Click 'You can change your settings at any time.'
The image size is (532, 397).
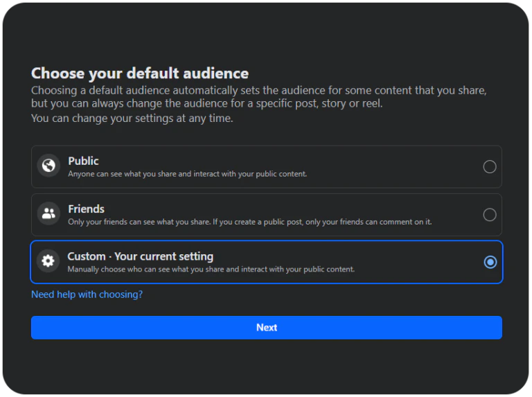(132, 118)
